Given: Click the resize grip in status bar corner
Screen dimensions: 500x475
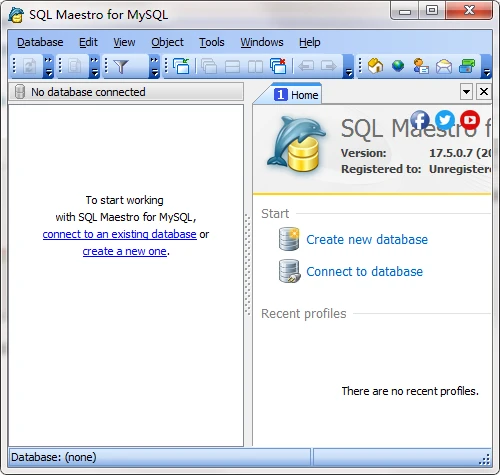Looking at the screenshot, I should point(484,459).
